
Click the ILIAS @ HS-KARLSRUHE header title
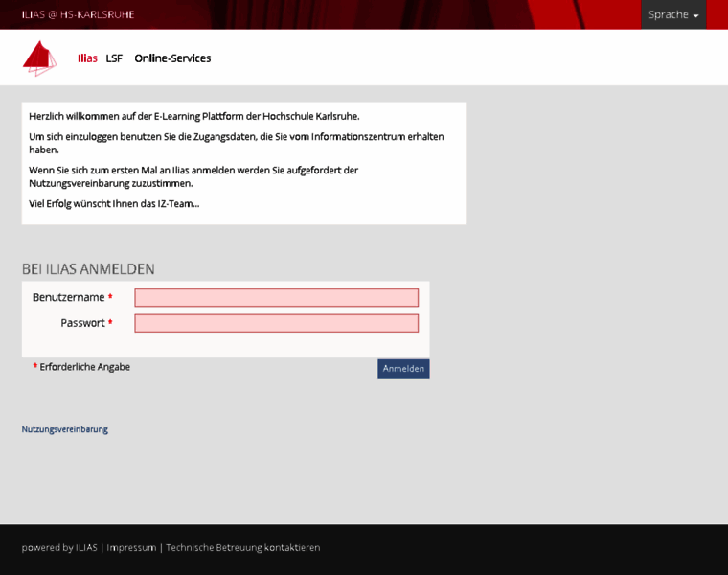coord(78,14)
